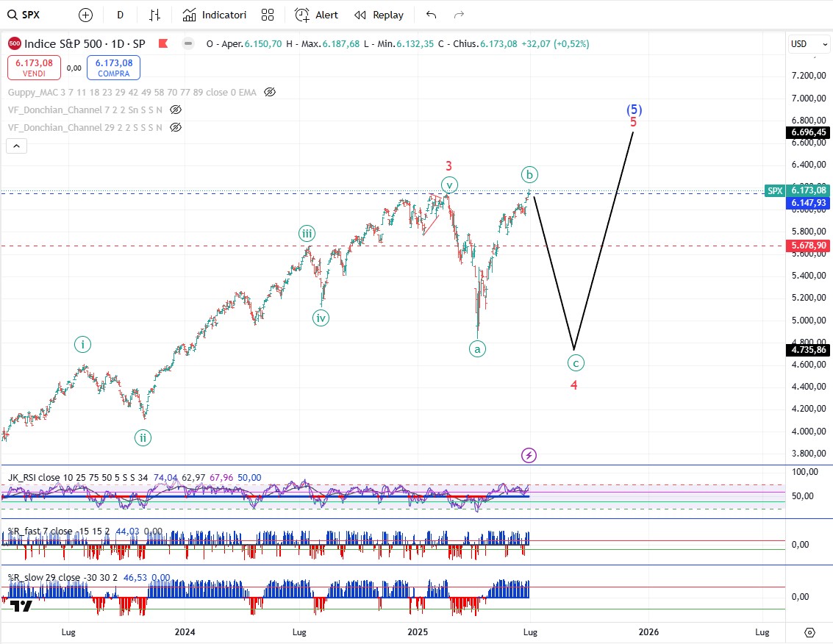Select the circled wave ii label
Screen dimensions: 833x644
(143, 438)
